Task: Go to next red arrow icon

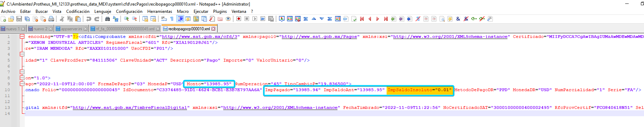Action: pyautogui.click(x=378, y=19)
